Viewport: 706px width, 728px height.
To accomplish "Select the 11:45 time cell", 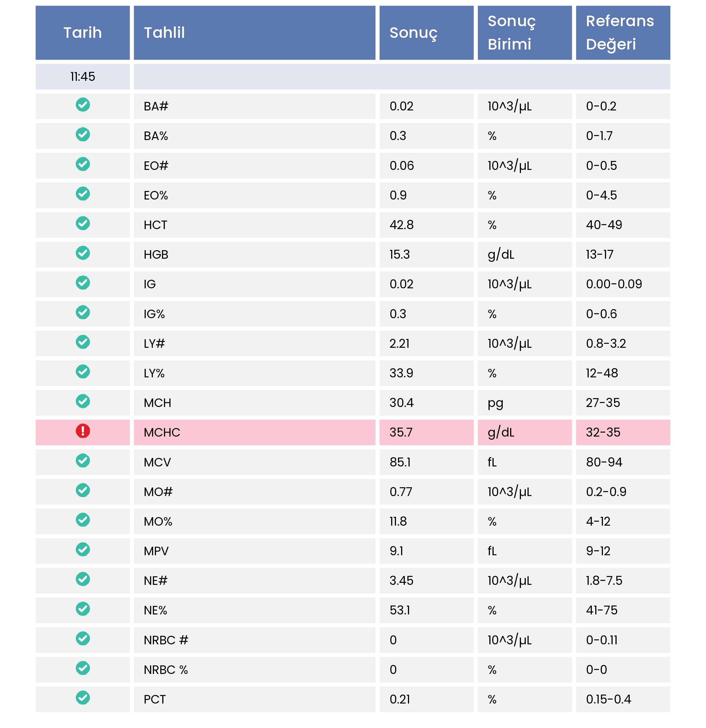I will 83,77.
